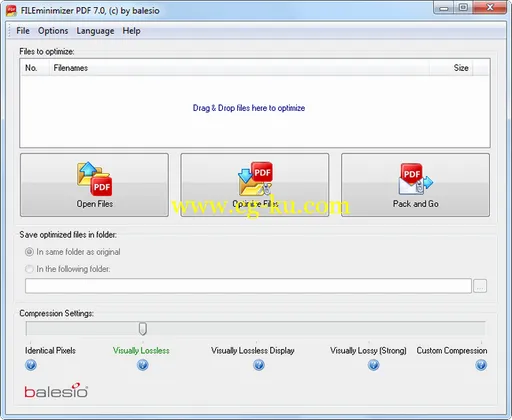The height and width of the screenshot is (420, 512).
Task: Open help icon under Visually Lossy (Strong)
Action: click(x=374, y=365)
